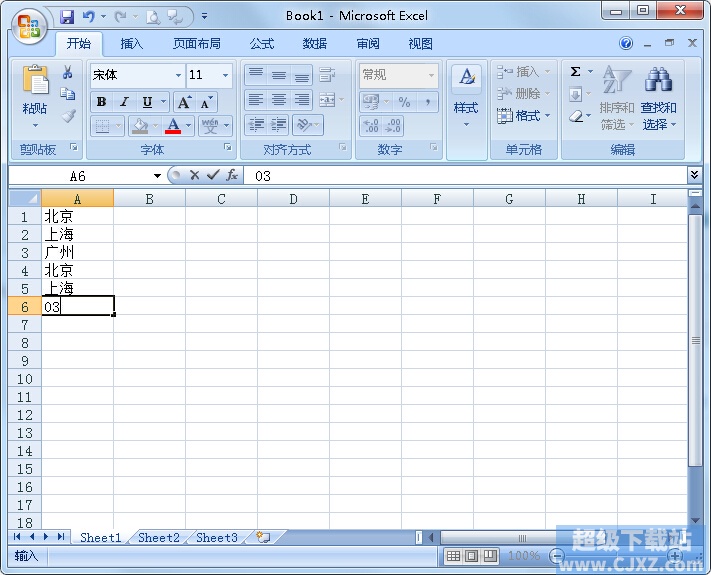Switch to Page Break Preview in status bar
This screenshot has width=711, height=575.
pyautogui.click(x=489, y=556)
